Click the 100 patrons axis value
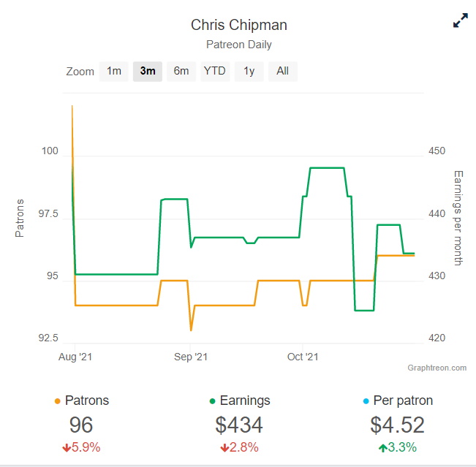Viewport: 476px width, 467px height. pyautogui.click(x=50, y=151)
